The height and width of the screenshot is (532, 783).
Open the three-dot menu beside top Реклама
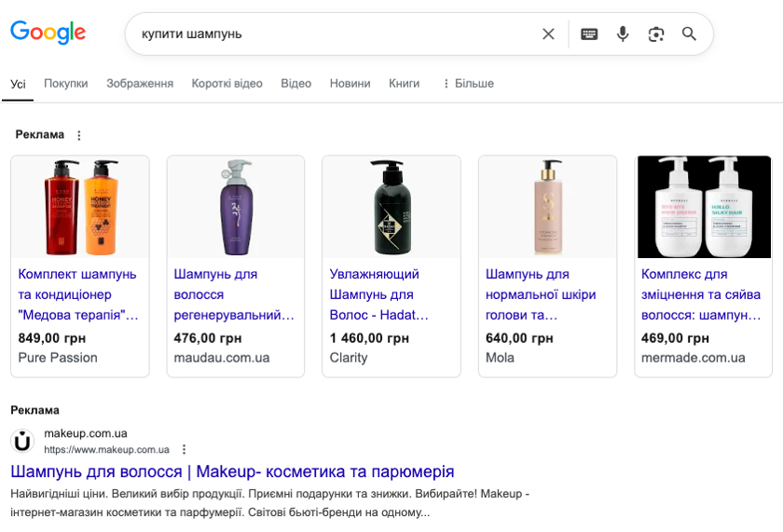pyautogui.click(x=79, y=135)
